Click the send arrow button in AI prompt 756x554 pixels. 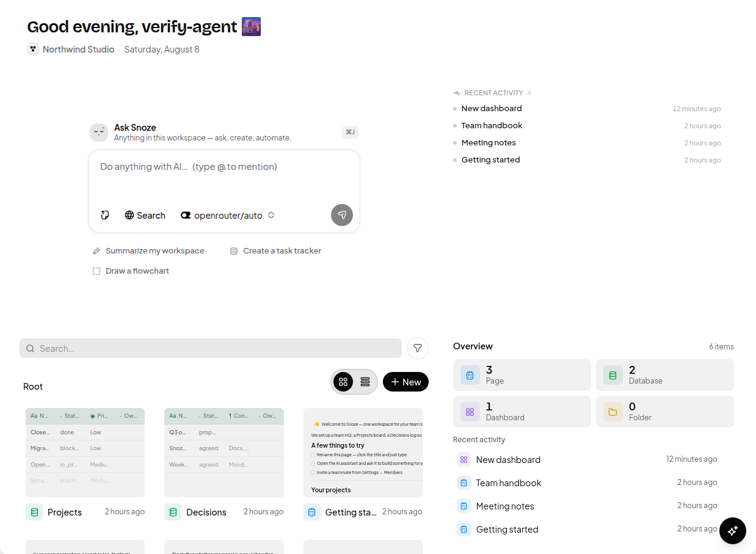[342, 215]
